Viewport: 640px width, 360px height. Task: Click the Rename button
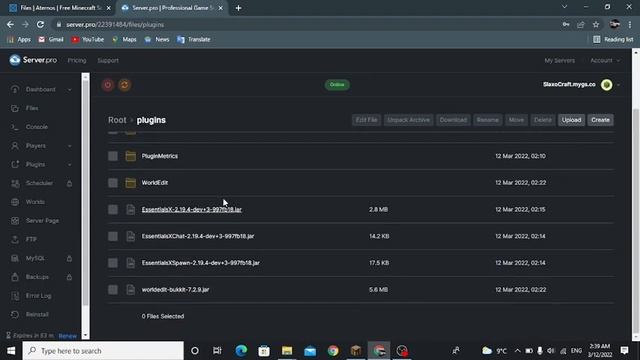487,120
